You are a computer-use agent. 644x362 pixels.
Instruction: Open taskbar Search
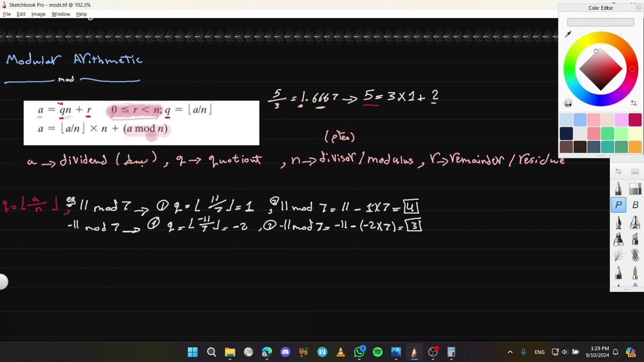(x=211, y=352)
